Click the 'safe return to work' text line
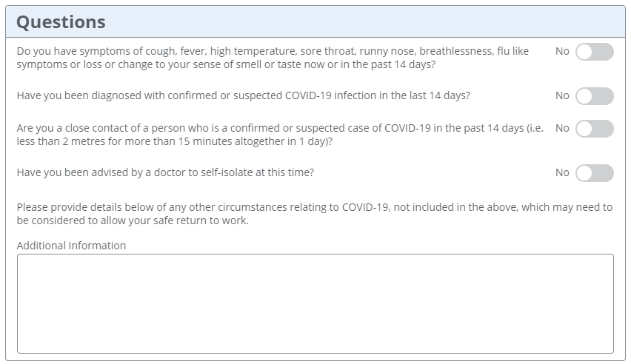This screenshot has width=631, height=364. pos(133,220)
